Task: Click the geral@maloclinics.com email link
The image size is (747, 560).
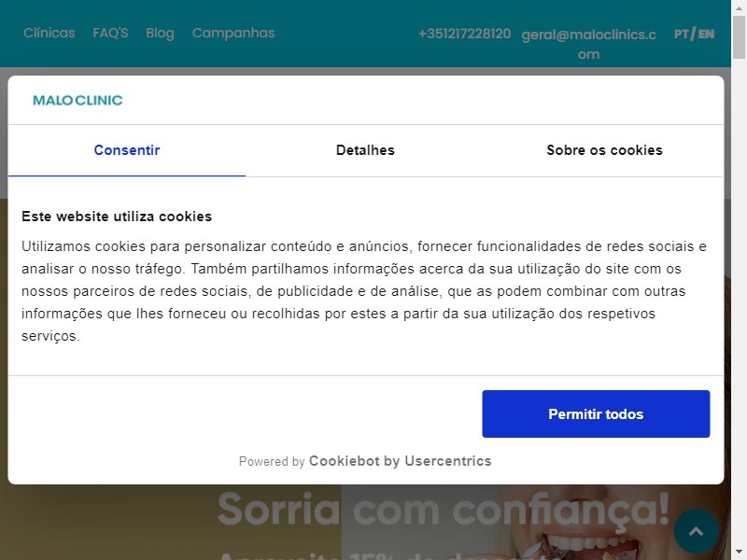Action: click(589, 44)
